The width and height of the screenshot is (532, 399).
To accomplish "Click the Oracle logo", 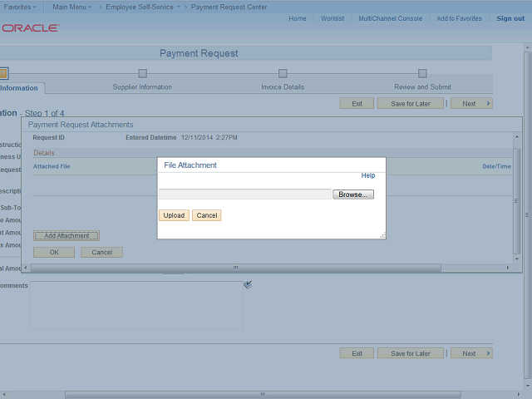I will (x=30, y=27).
